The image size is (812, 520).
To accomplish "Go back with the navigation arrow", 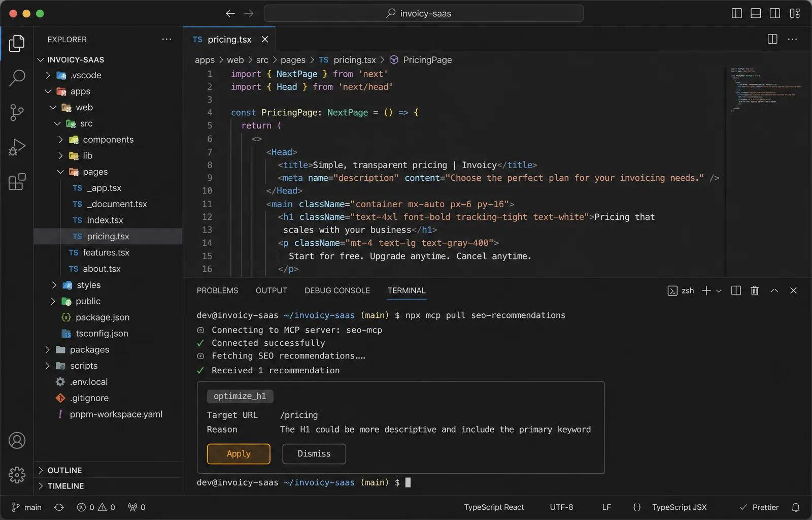I will click(230, 13).
